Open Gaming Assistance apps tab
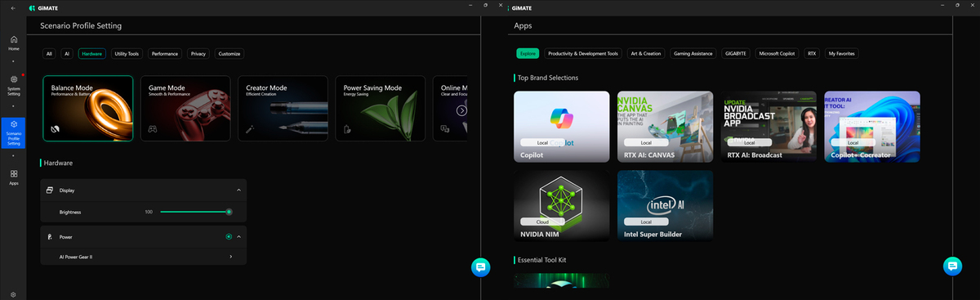The width and height of the screenshot is (980, 300). [x=693, y=54]
